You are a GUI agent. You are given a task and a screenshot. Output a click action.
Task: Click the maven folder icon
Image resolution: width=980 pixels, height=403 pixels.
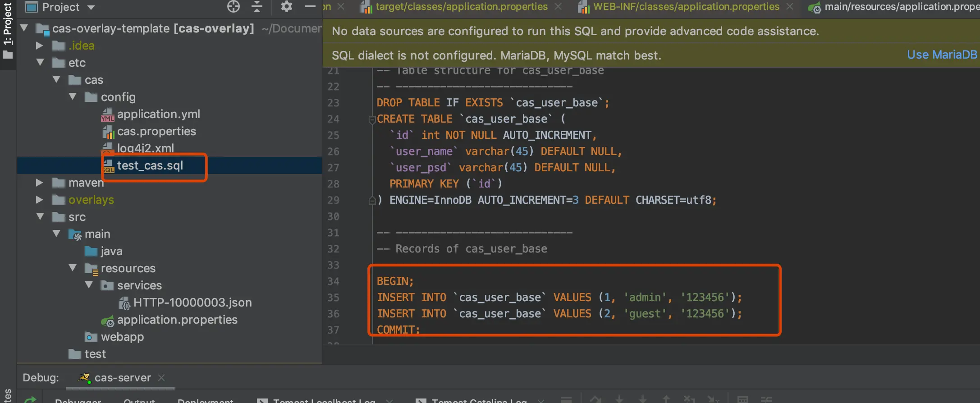pos(59,183)
